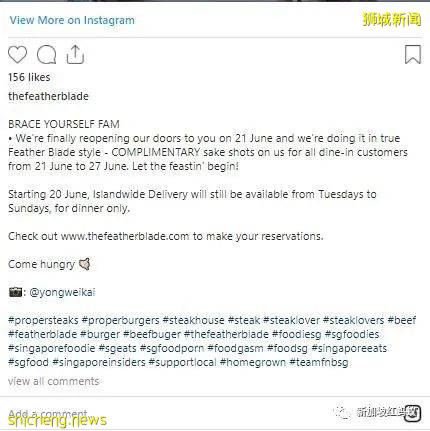Open the #sgfoodporn hashtag
The image size is (430, 431).
click(172, 348)
